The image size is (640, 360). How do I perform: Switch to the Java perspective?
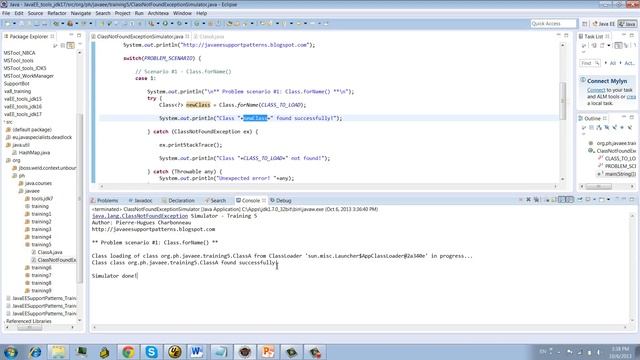628,24
